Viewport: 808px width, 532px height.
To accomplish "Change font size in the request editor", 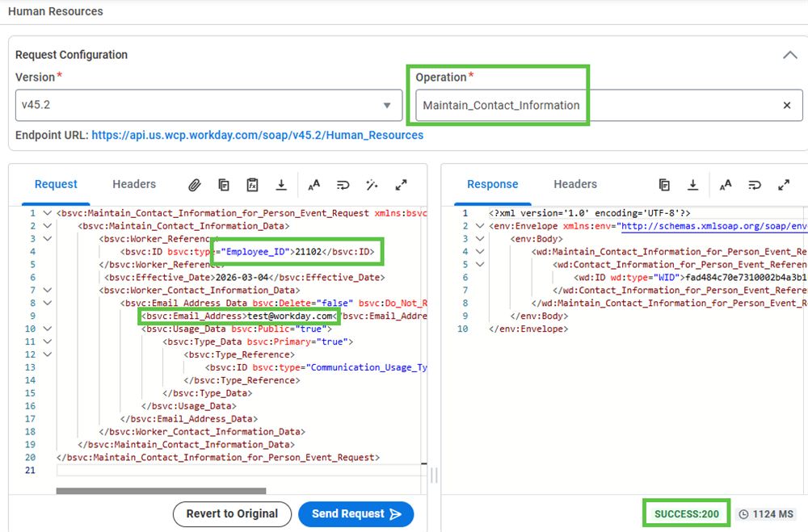I will [314, 185].
